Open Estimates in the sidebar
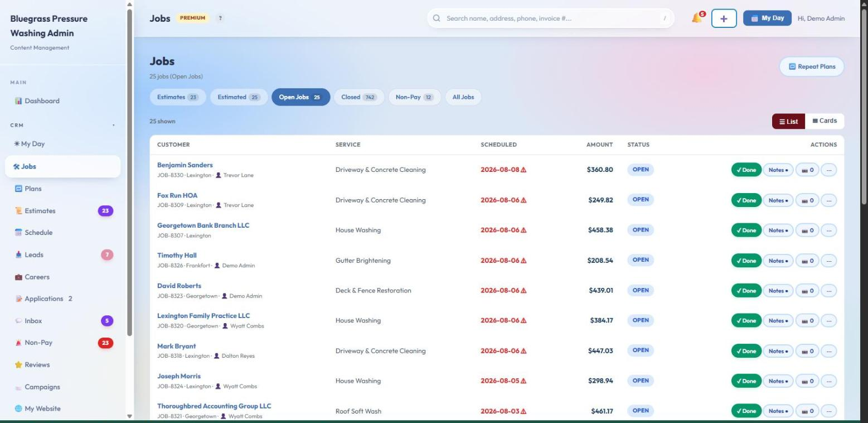868x423 pixels. point(62,210)
